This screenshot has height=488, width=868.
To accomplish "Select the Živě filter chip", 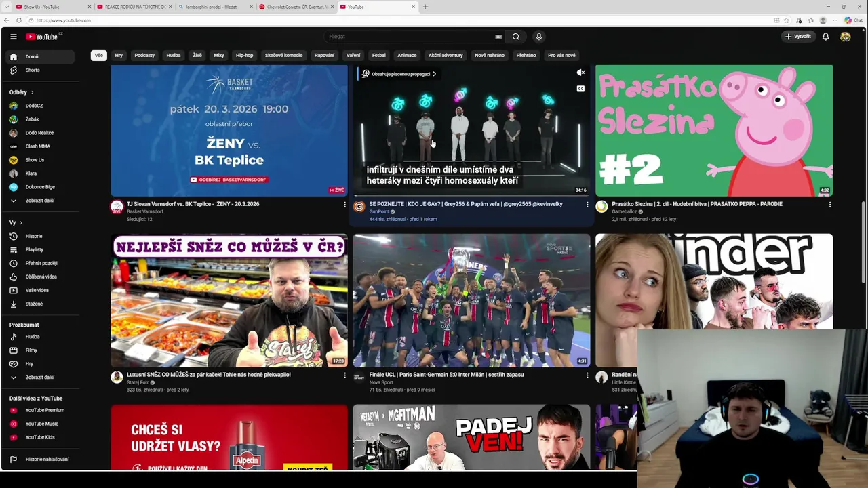I will click(197, 56).
